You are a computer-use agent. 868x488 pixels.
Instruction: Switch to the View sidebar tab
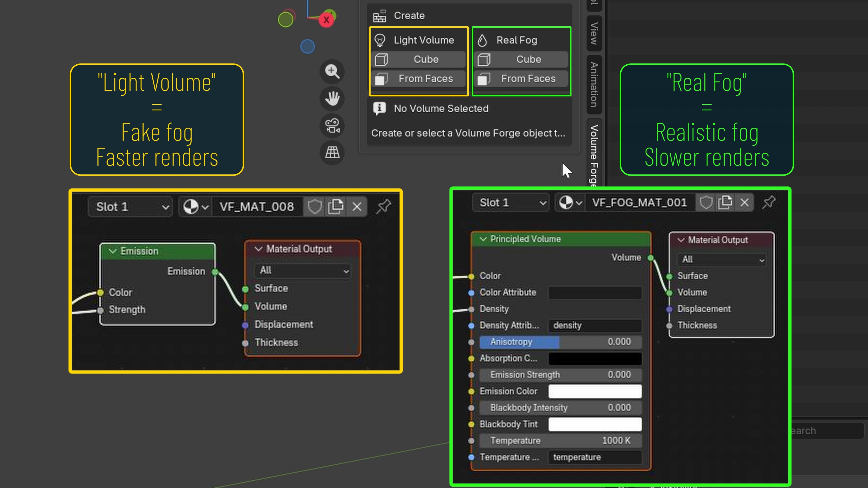click(x=594, y=33)
